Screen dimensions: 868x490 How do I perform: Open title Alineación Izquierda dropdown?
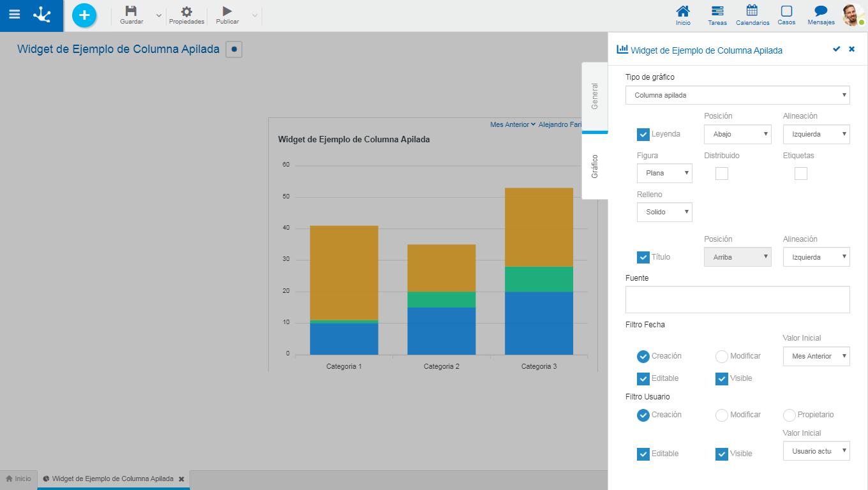[x=816, y=257]
